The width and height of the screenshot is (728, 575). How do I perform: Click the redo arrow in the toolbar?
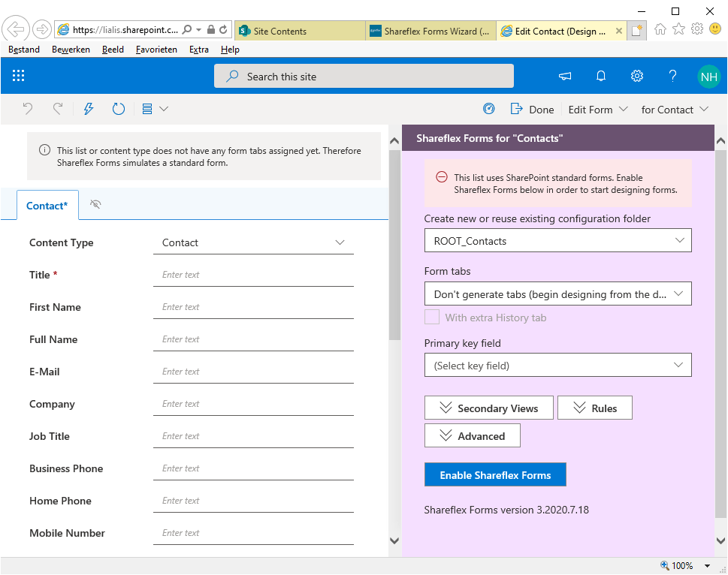click(58, 109)
